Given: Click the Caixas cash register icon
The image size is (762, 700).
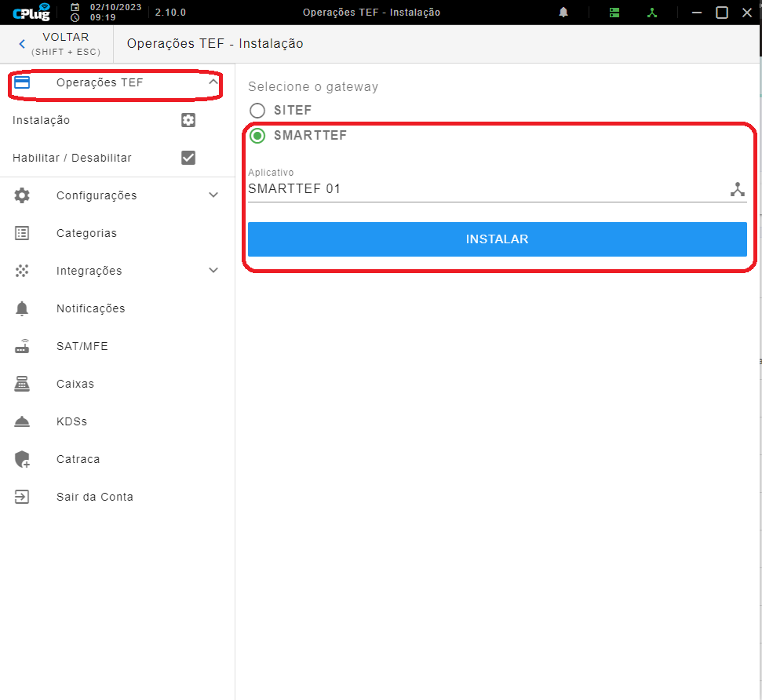Looking at the screenshot, I should click(x=22, y=384).
